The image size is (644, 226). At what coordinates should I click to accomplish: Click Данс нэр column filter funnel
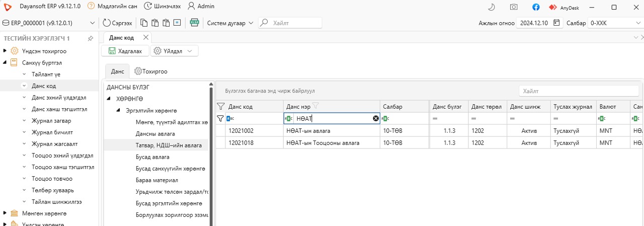coord(315,106)
